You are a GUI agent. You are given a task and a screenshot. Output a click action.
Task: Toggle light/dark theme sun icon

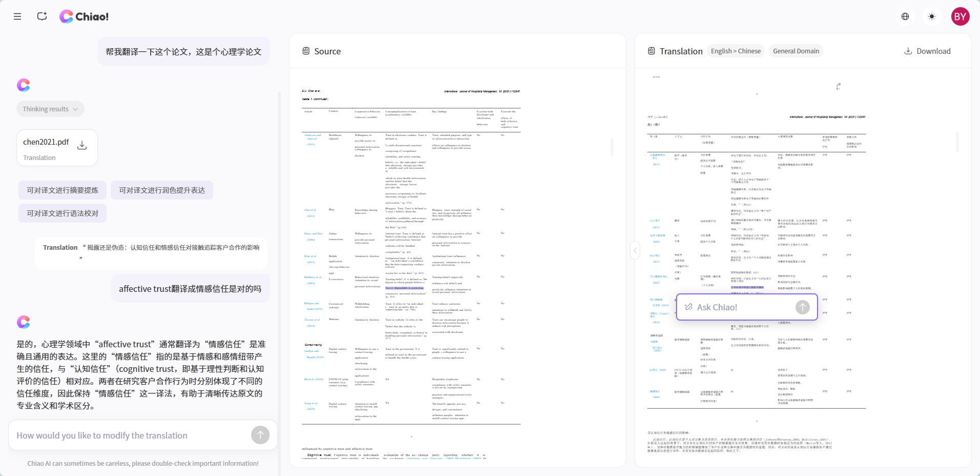click(x=932, y=16)
